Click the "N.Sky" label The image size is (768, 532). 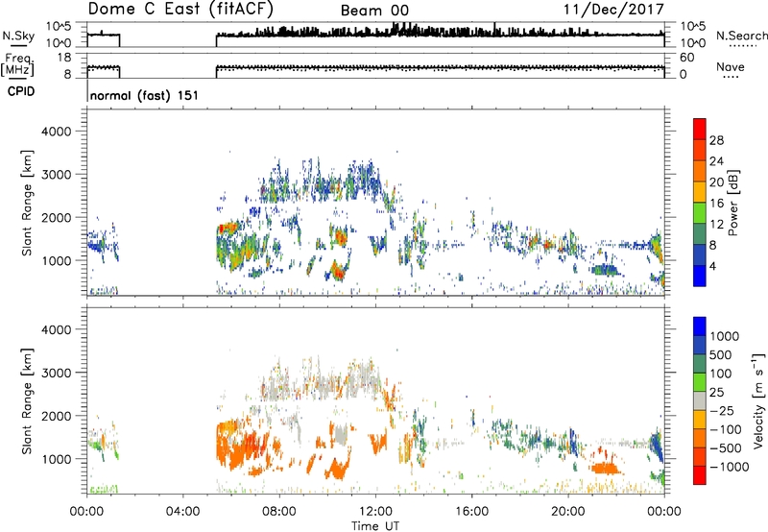(x=18, y=36)
